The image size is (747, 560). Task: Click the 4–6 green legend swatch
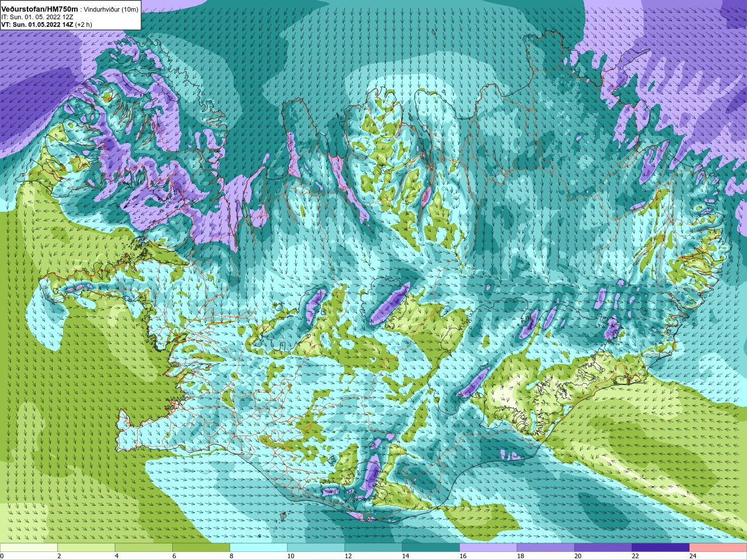144,548
